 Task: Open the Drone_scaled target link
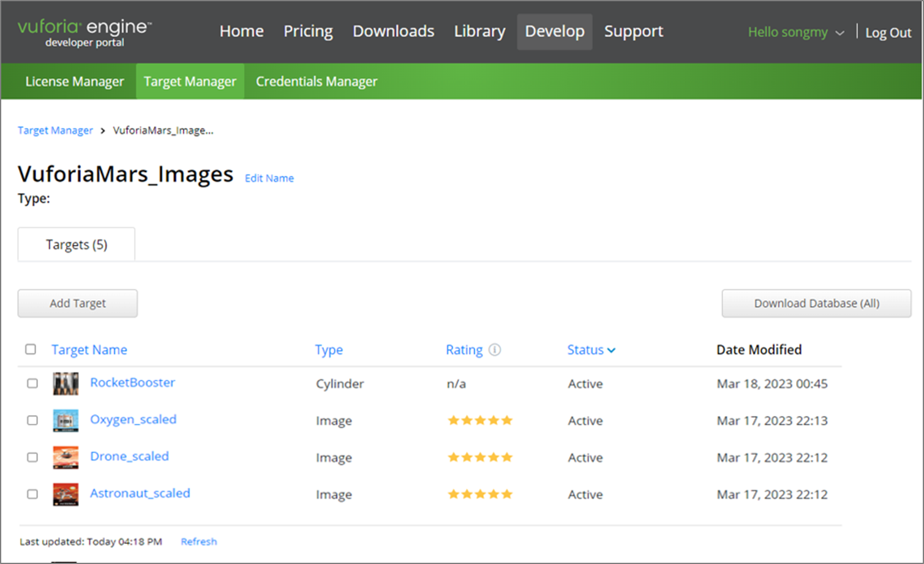129,456
